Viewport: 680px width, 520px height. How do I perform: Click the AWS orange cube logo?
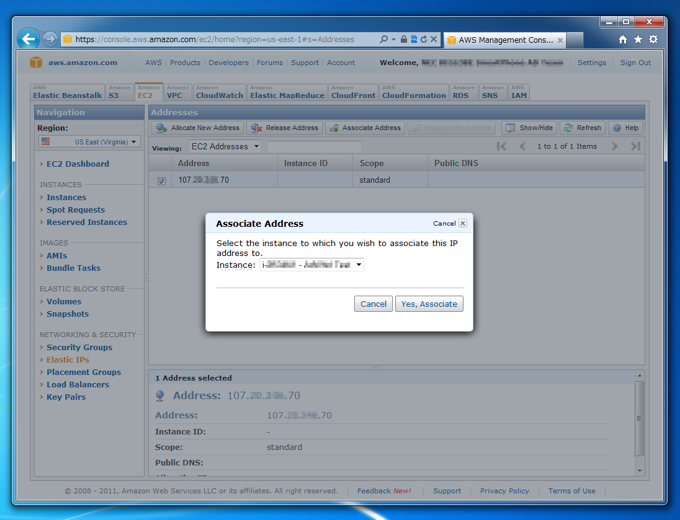click(36, 62)
